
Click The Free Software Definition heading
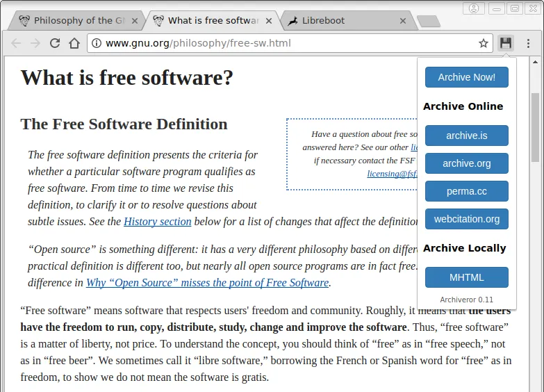[x=124, y=124]
